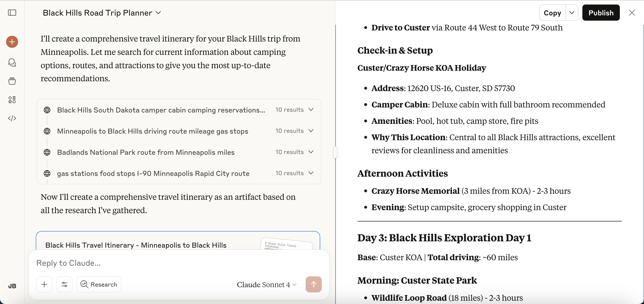The height and width of the screenshot is (304, 644).
Task: Open the Copy options dropdown arrow
Action: tap(572, 13)
